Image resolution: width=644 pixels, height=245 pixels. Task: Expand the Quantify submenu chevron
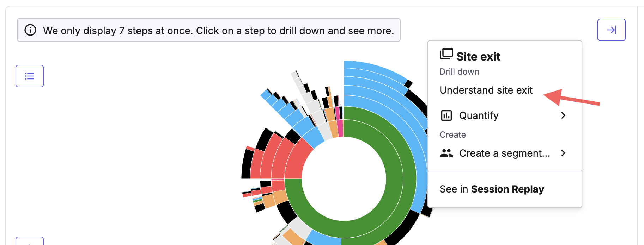pyautogui.click(x=563, y=115)
